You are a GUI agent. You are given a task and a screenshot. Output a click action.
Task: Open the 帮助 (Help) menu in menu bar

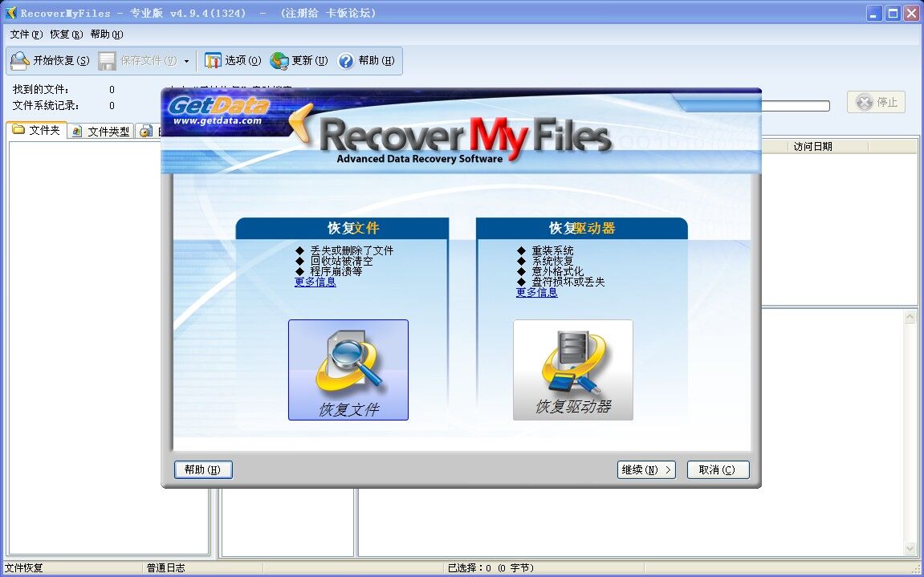(x=107, y=35)
